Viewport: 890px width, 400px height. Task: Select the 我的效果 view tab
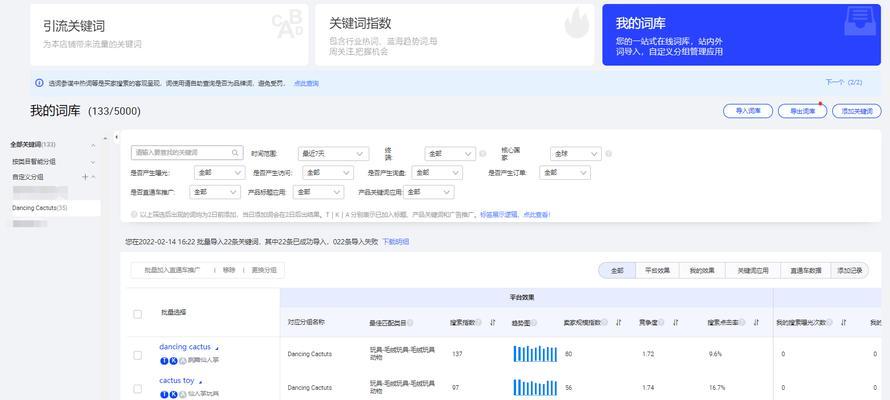pos(702,271)
